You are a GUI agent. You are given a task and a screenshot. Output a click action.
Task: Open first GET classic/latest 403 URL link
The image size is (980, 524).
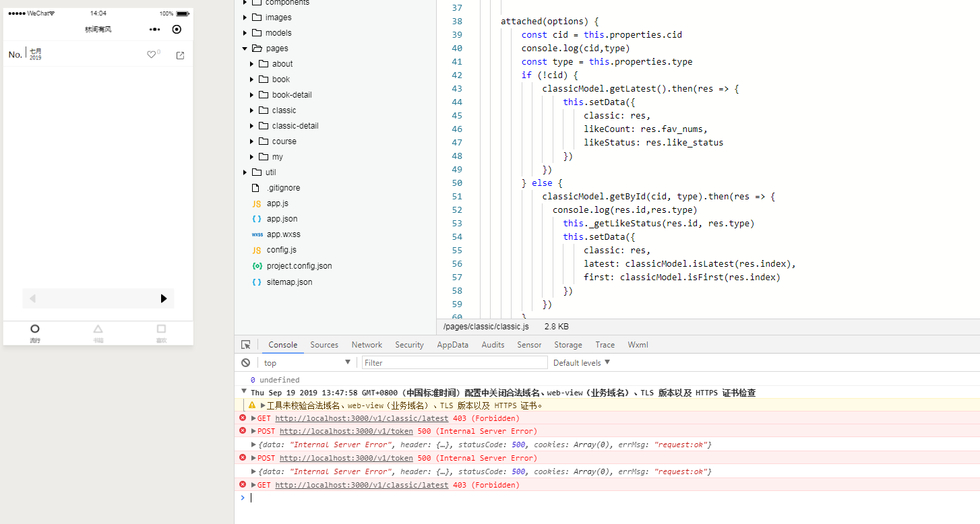coord(361,418)
